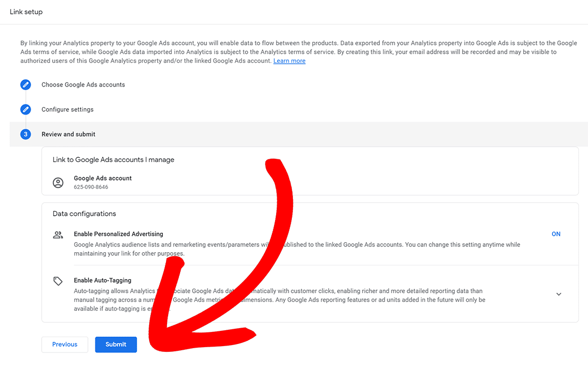Click the account avatar icon beside Google Ads account
Viewport: 588px width, 373px height.
pos(58,183)
